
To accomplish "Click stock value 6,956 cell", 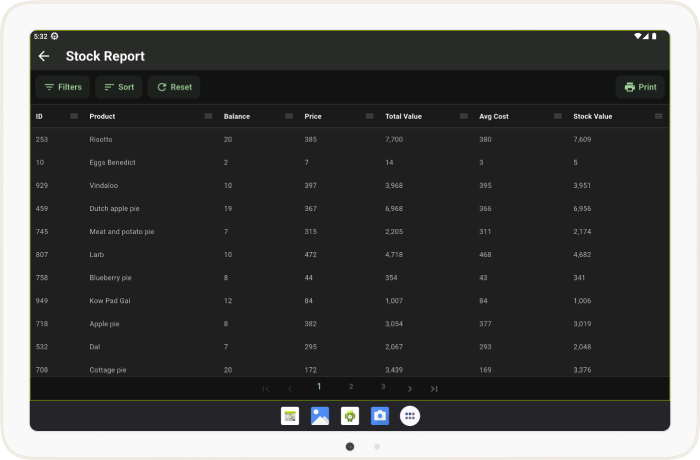I will pos(582,209).
